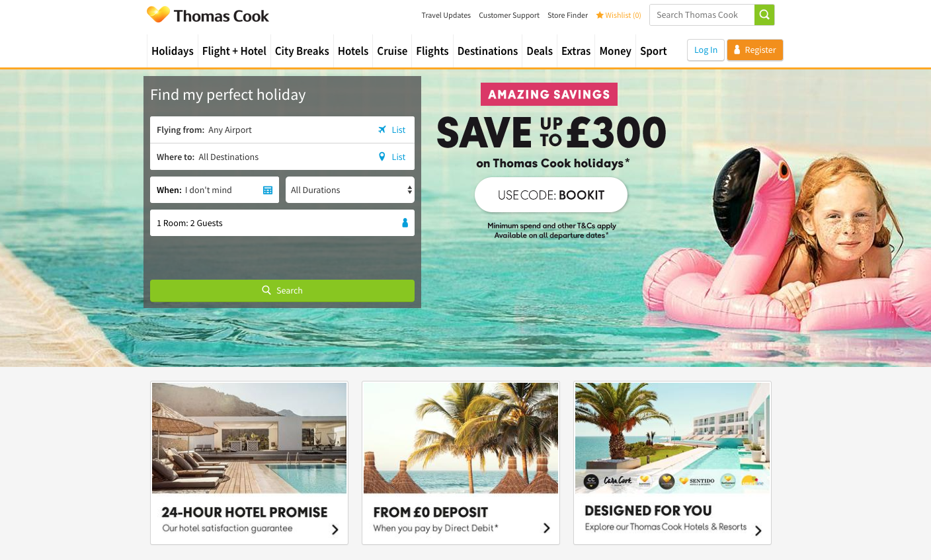931x560 pixels.
Task: Click the arrow on Designed For You card
Action: pos(758,530)
